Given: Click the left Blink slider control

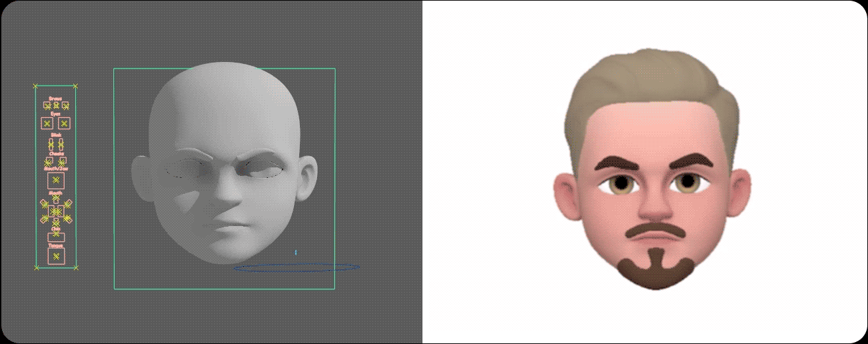Looking at the screenshot, I should pos(51,143).
